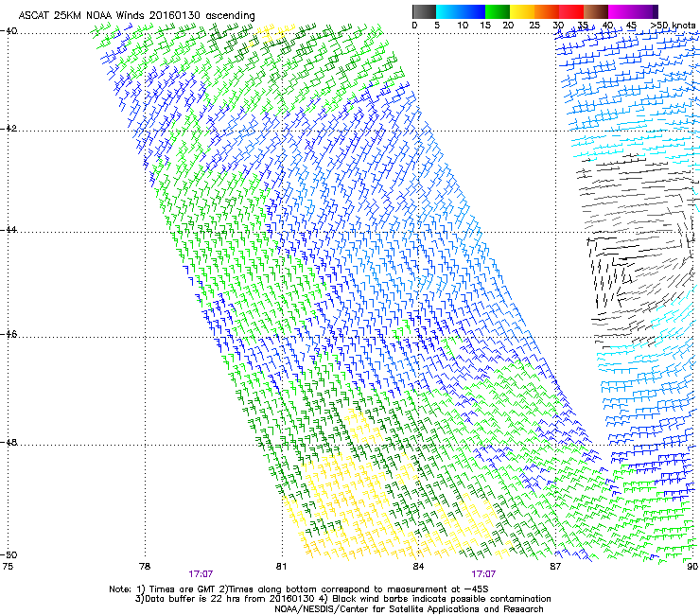Screen dimensions: 700x615
Task: Click the brown 35-40 knots legend swatch
Action: 596,11
